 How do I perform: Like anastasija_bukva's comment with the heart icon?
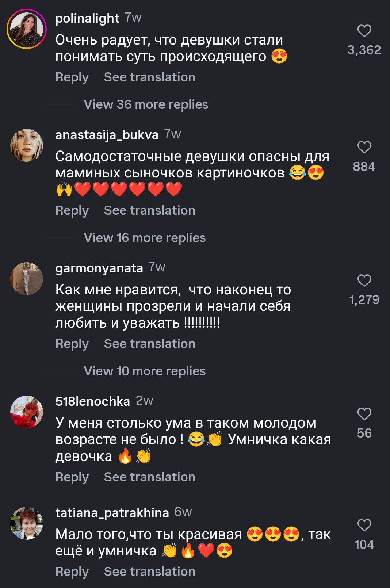click(364, 148)
